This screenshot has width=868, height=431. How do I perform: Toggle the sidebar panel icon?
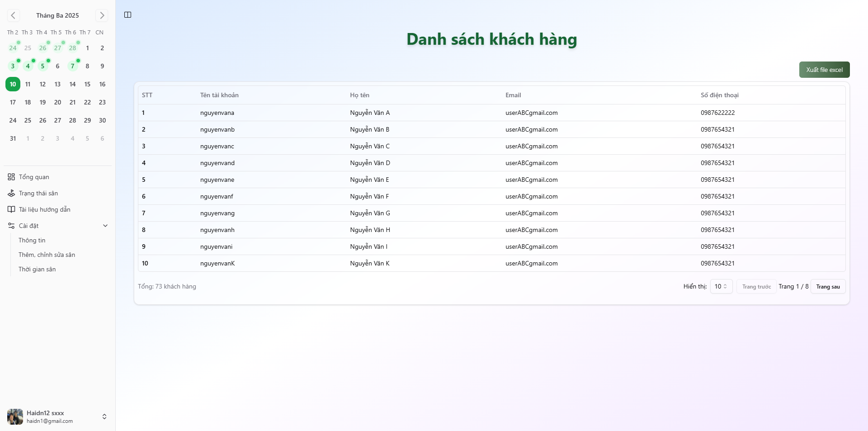coord(128,15)
